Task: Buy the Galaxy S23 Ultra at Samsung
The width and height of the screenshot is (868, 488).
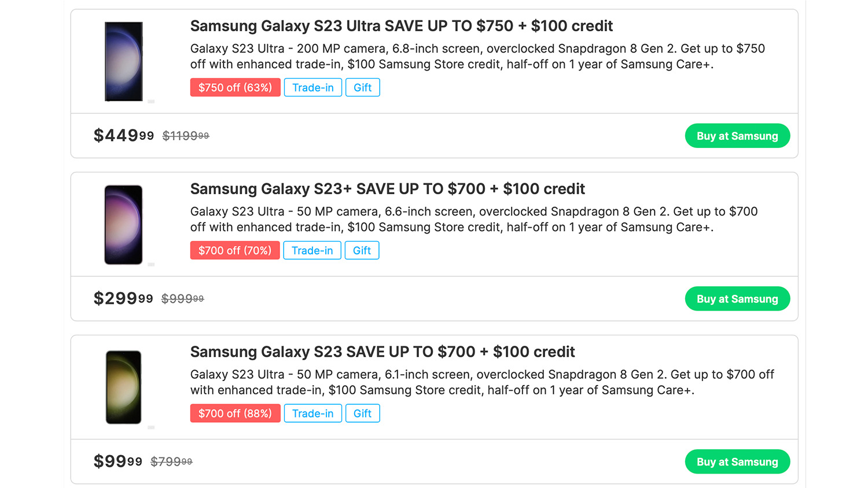Action: [x=737, y=136]
